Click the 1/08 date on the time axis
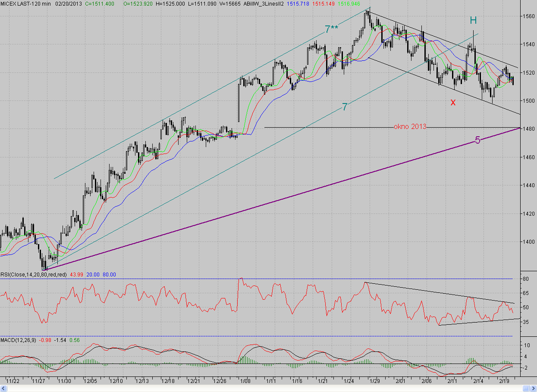 pos(245,381)
